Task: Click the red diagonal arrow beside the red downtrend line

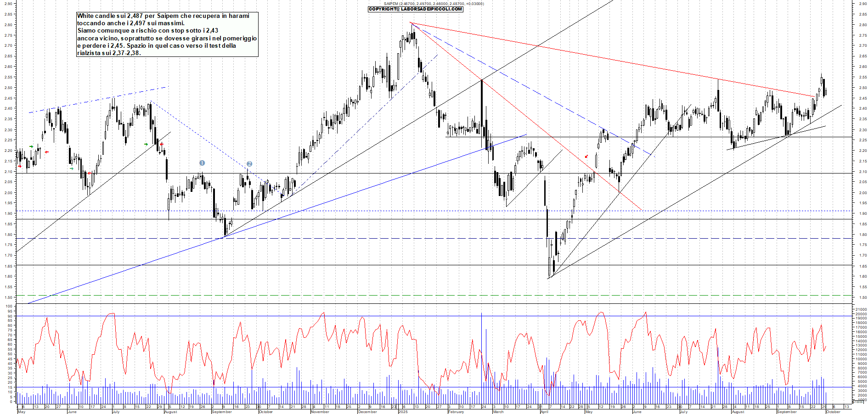Action: coord(586,157)
